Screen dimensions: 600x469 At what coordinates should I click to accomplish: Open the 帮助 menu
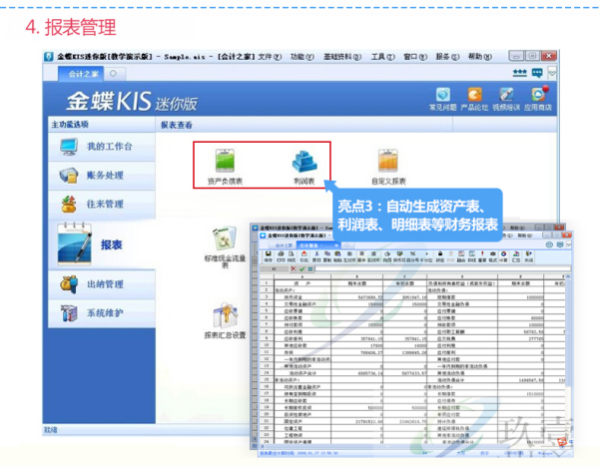480,57
